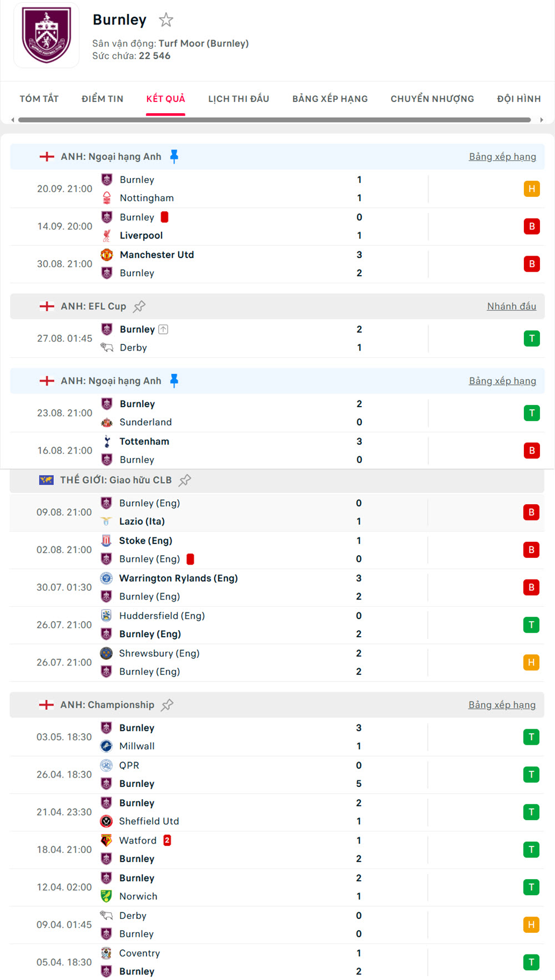
Task: Open the CHUYỂN NHƯỢNG tab
Action: pyautogui.click(x=432, y=99)
